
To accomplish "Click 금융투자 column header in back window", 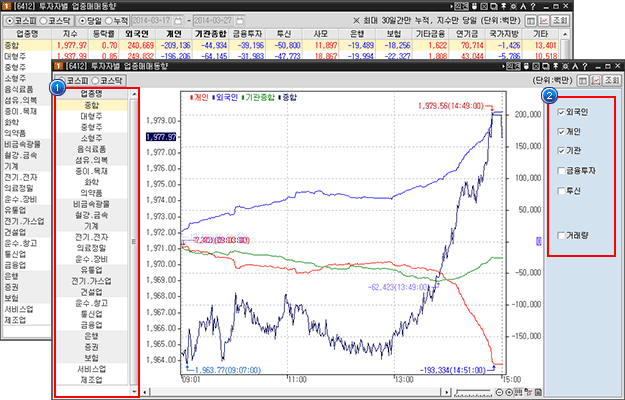I will click(x=248, y=34).
